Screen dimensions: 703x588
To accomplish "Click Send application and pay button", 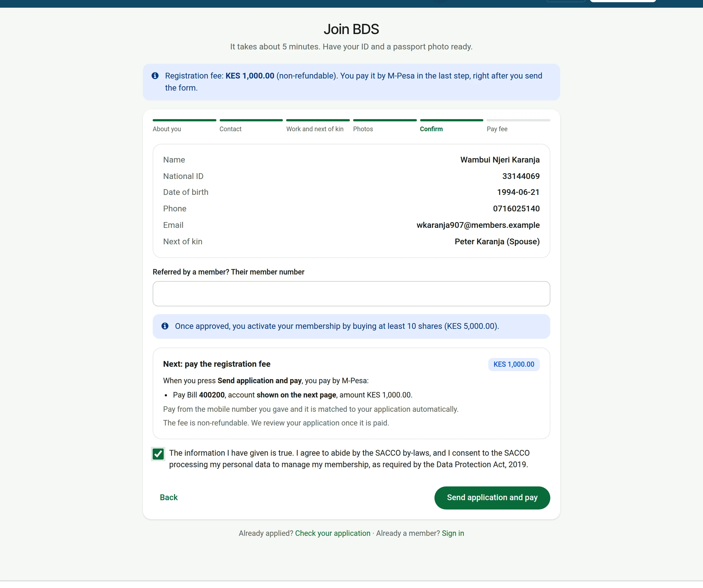I will [492, 498].
